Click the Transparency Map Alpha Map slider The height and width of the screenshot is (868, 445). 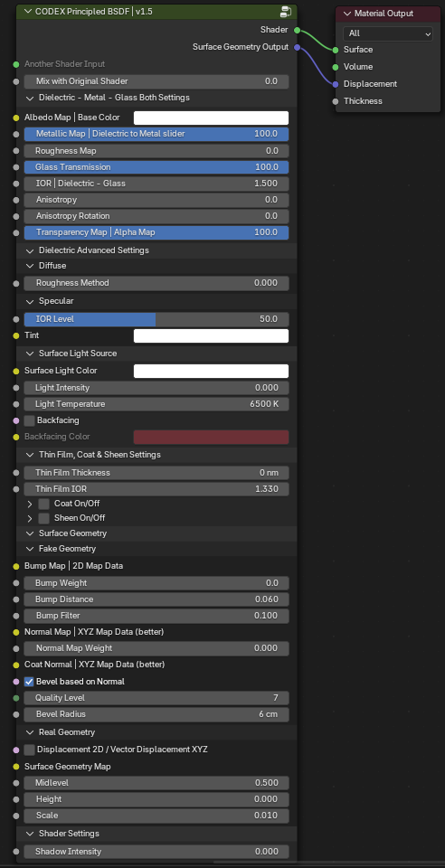click(x=156, y=233)
